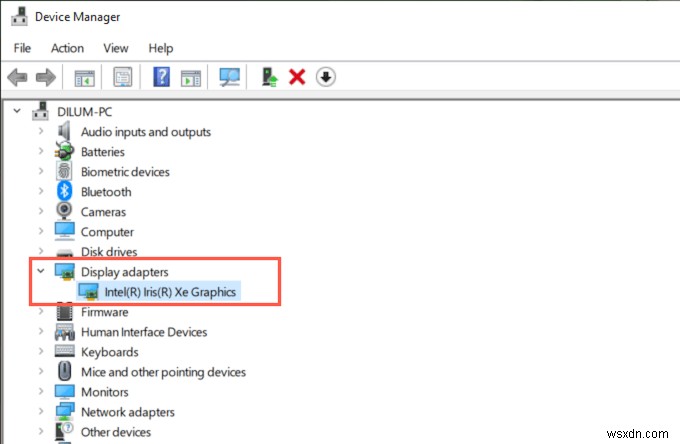This screenshot has width=680, height=444.
Task: Select the Firmware label
Action: click(x=105, y=312)
